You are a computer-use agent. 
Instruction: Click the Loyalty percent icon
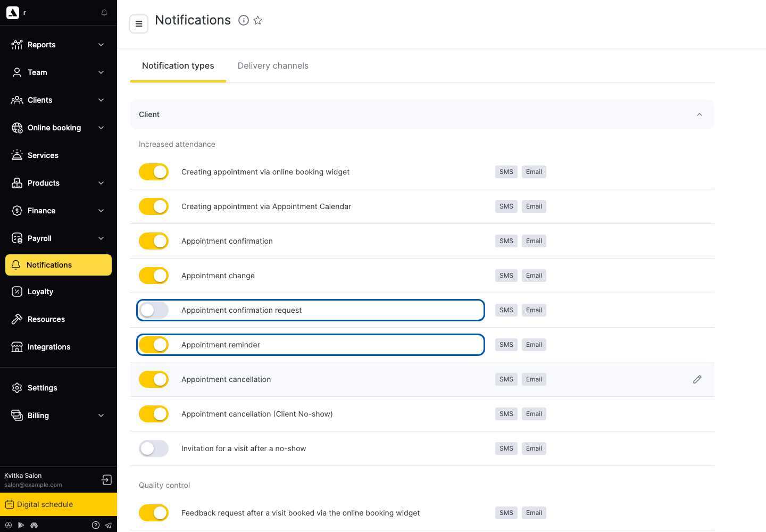(17, 292)
